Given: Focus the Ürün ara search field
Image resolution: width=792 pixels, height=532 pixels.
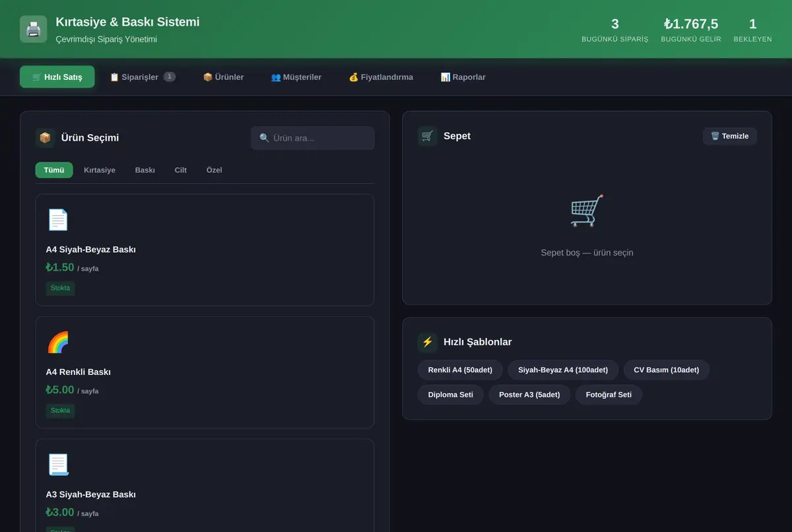Looking at the screenshot, I should [x=312, y=138].
